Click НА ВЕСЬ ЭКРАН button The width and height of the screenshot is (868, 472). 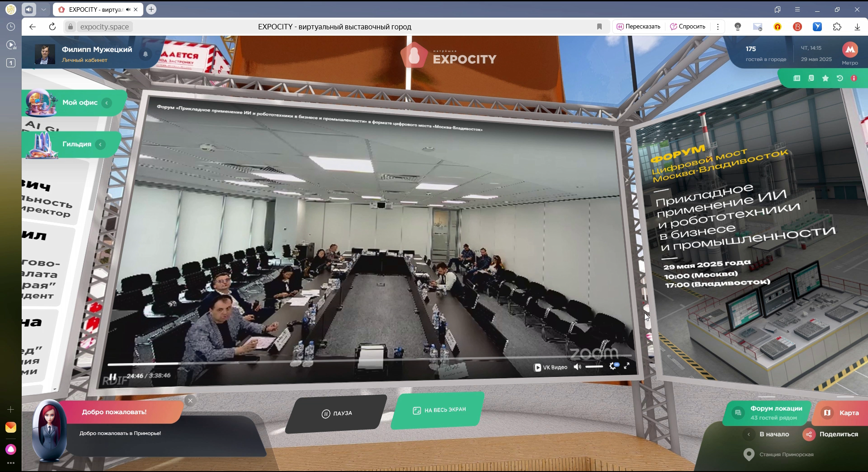438,410
